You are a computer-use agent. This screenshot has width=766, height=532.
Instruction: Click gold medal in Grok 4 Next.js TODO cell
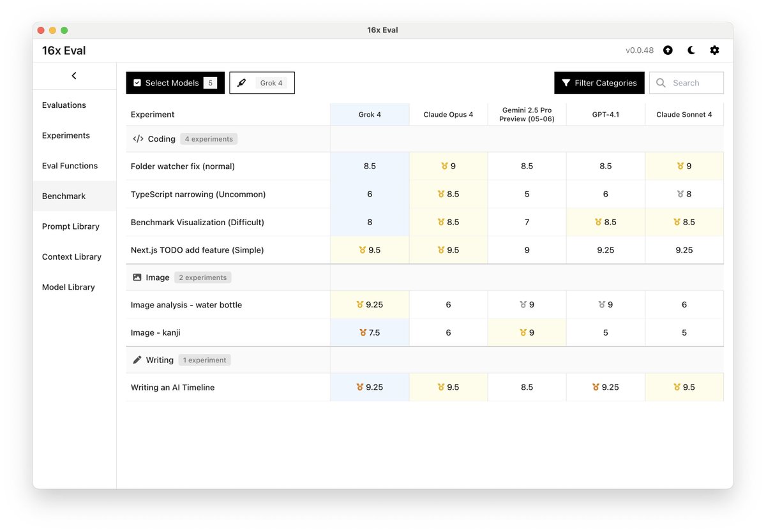click(363, 250)
